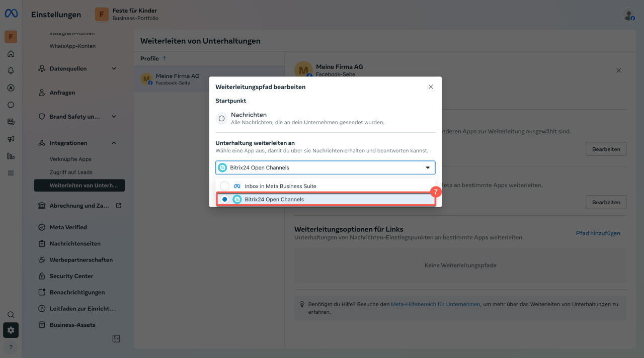This screenshot has height=358, width=644.
Task: Open the Bitrix24 Open Channels dropdown
Action: click(326, 167)
